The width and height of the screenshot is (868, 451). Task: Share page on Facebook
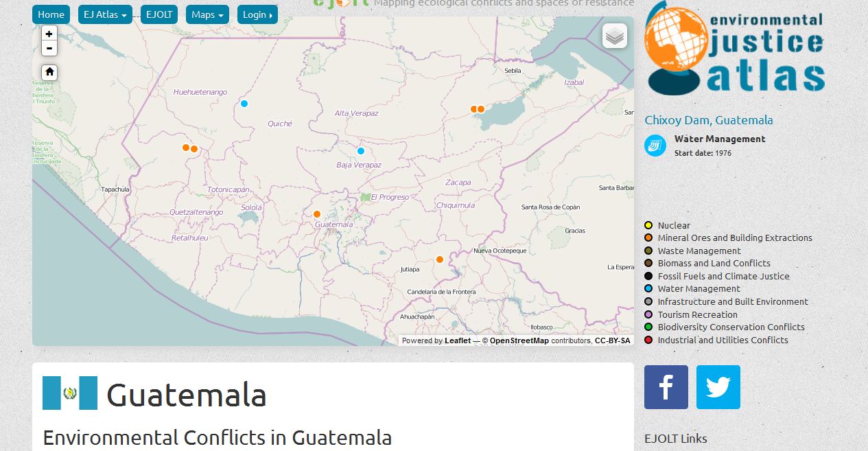pos(666,387)
